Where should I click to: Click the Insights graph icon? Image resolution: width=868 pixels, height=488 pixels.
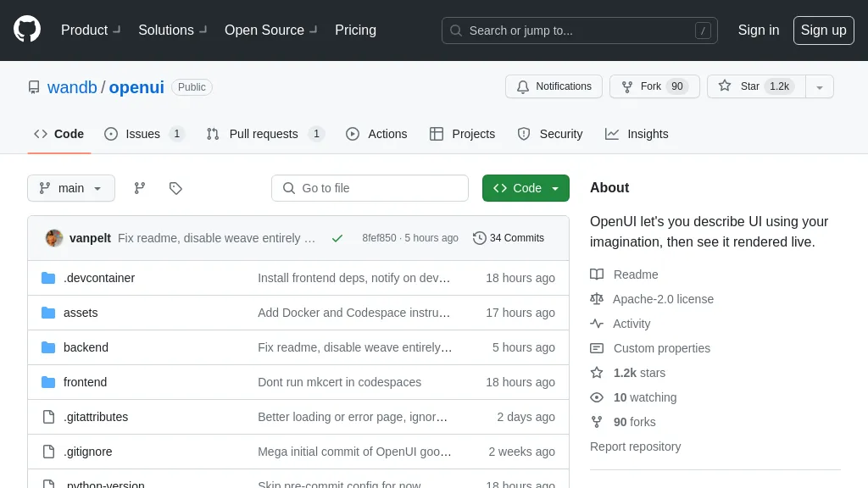tap(612, 134)
